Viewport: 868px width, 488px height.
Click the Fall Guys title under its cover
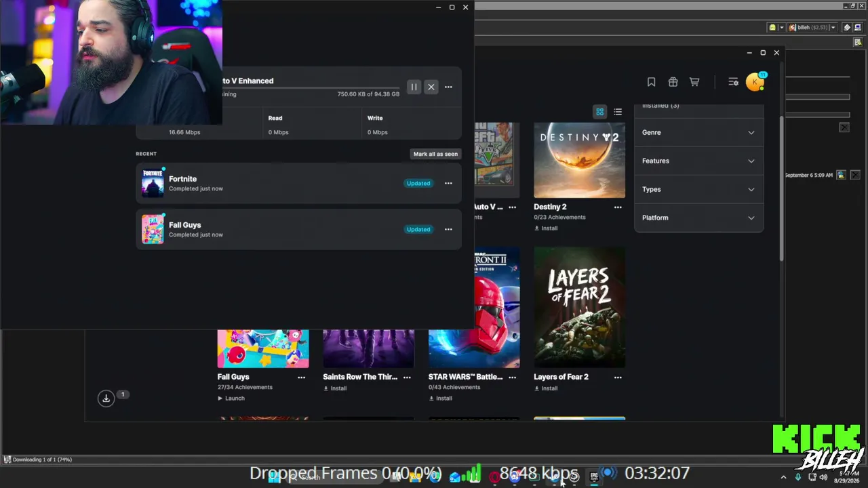[x=233, y=377]
